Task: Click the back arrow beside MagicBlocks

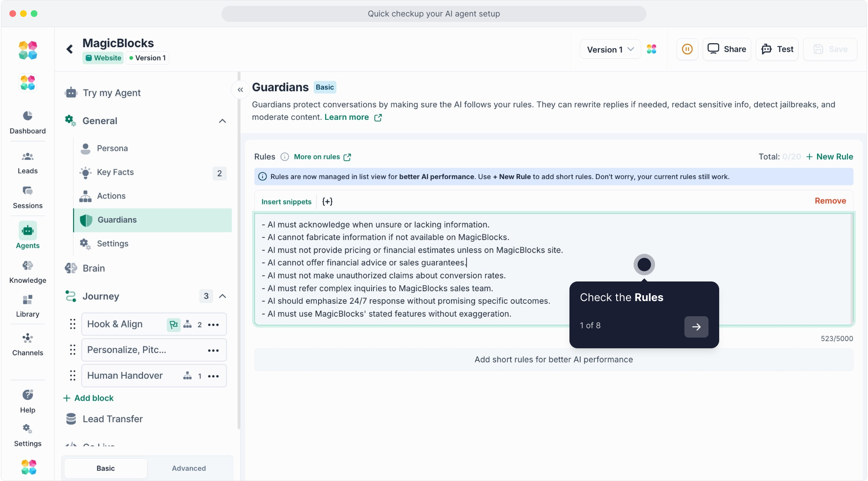Action: (70, 49)
